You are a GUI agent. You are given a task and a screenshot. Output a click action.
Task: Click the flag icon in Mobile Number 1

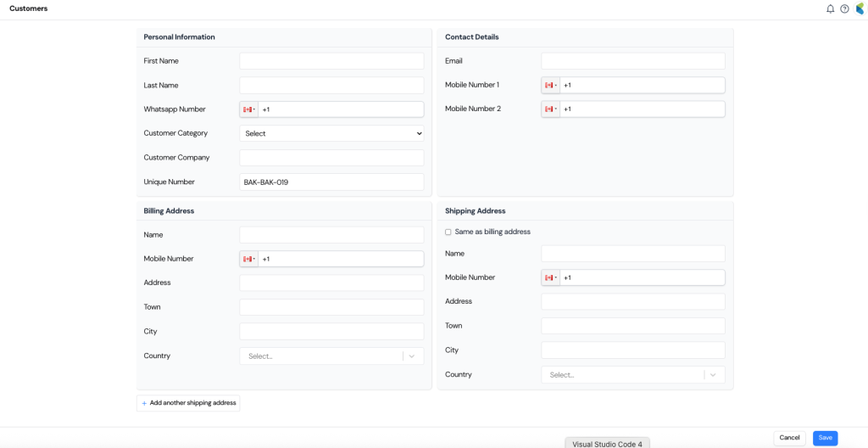point(550,86)
